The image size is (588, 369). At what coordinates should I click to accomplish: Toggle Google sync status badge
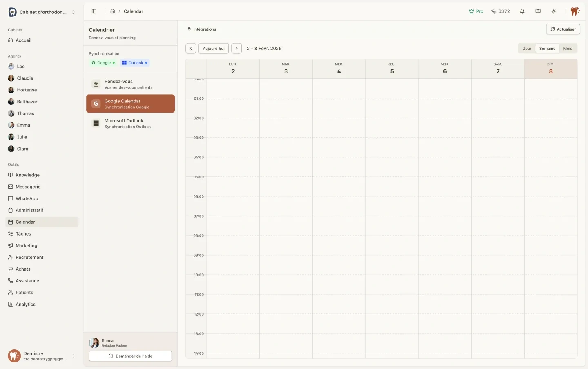103,63
